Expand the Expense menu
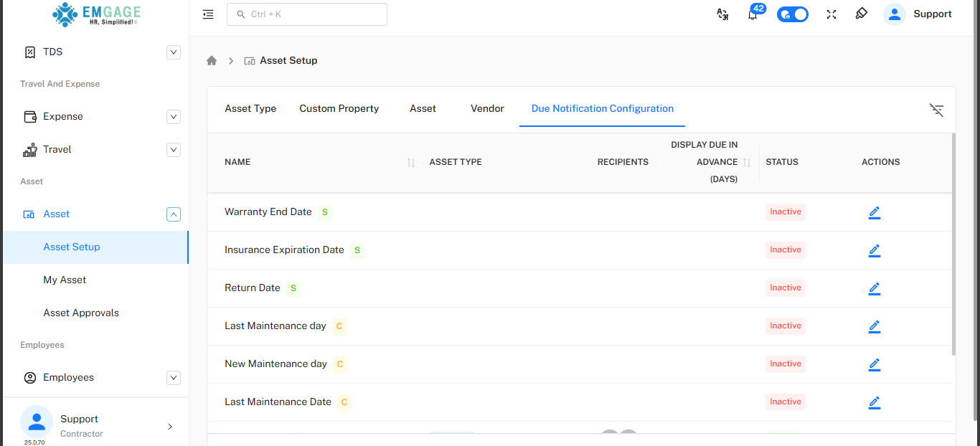Screen dimensions: 980x446 (x=173, y=117)
